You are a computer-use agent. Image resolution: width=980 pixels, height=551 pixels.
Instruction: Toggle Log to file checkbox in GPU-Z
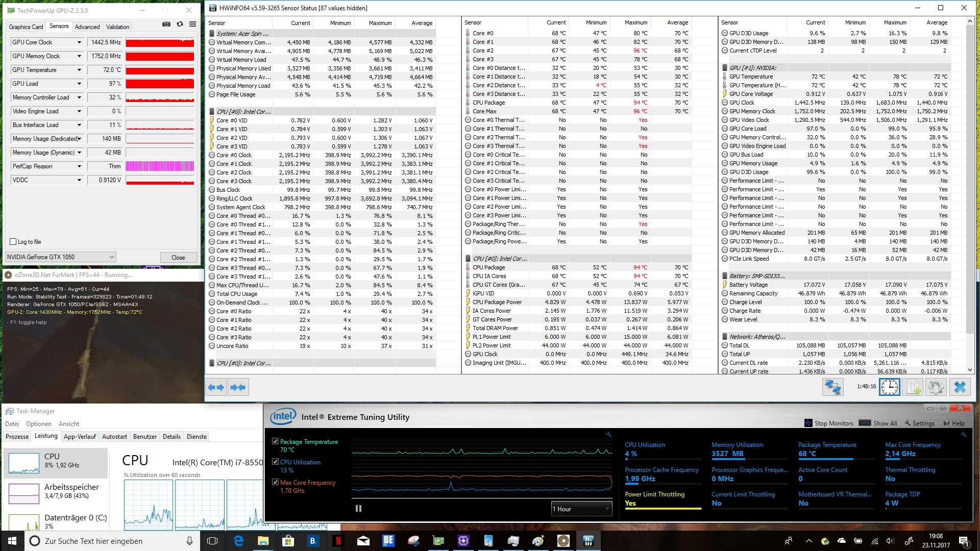13,242
